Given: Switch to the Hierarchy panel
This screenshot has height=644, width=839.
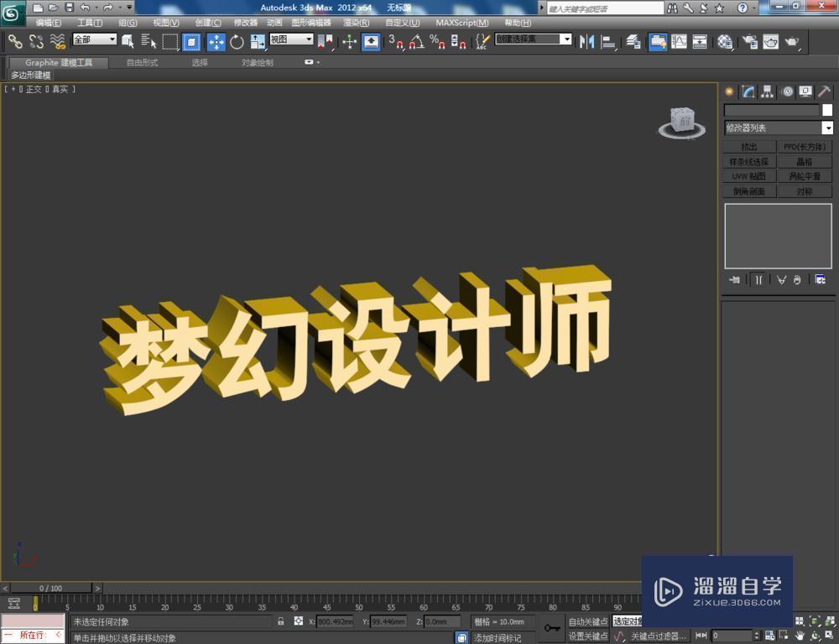Looking at the screenshot, I should (768, 91).
